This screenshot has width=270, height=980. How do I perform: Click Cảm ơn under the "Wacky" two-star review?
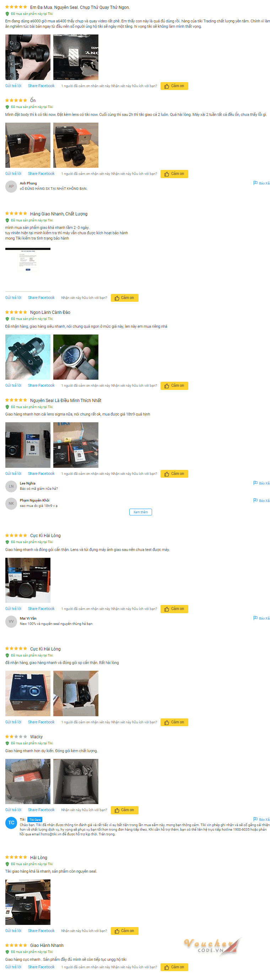click(x=124, y=810)
